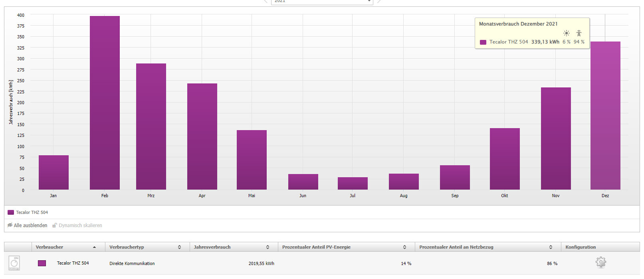
Task: Select the Tecalor THZ 504 name in table row
Action: pos(73,263)
